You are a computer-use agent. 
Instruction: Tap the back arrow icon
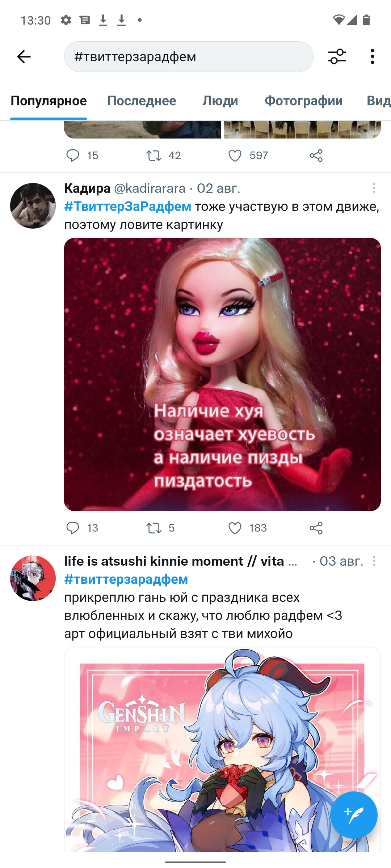point(24,57)
